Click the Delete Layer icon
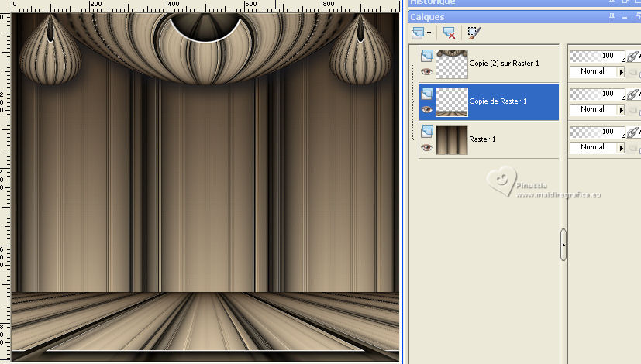This screenshot has width=641, height=364. pos(448,33)
